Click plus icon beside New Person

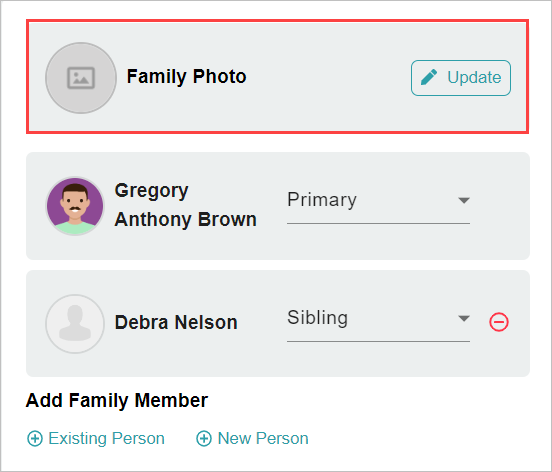tap(204, 439)
